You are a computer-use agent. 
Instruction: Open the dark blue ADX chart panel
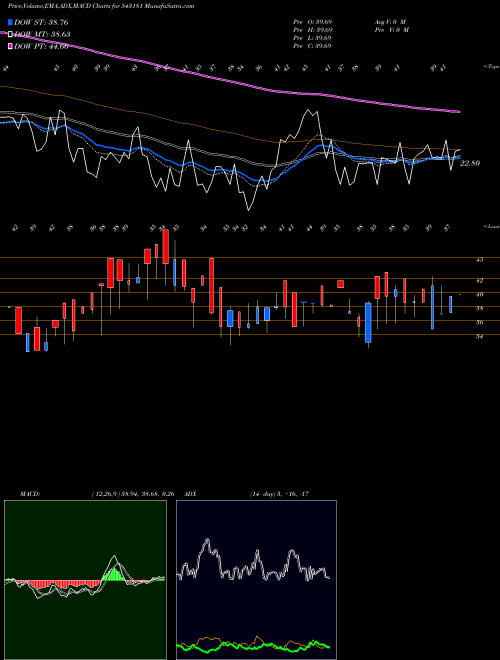(x=256, y=580)
